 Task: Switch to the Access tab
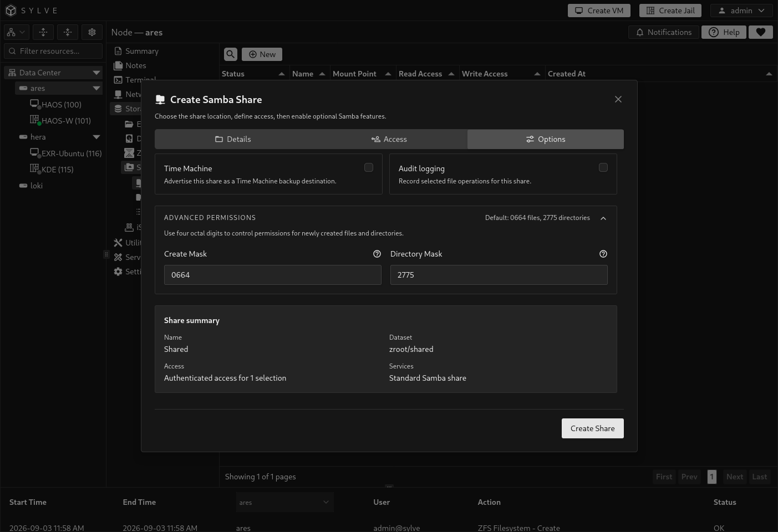click(389, 139)
